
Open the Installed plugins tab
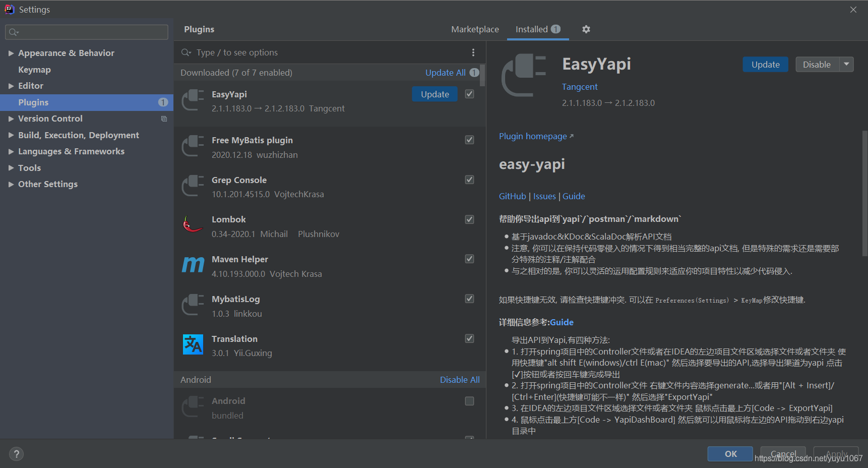click(x=532, y=29)
